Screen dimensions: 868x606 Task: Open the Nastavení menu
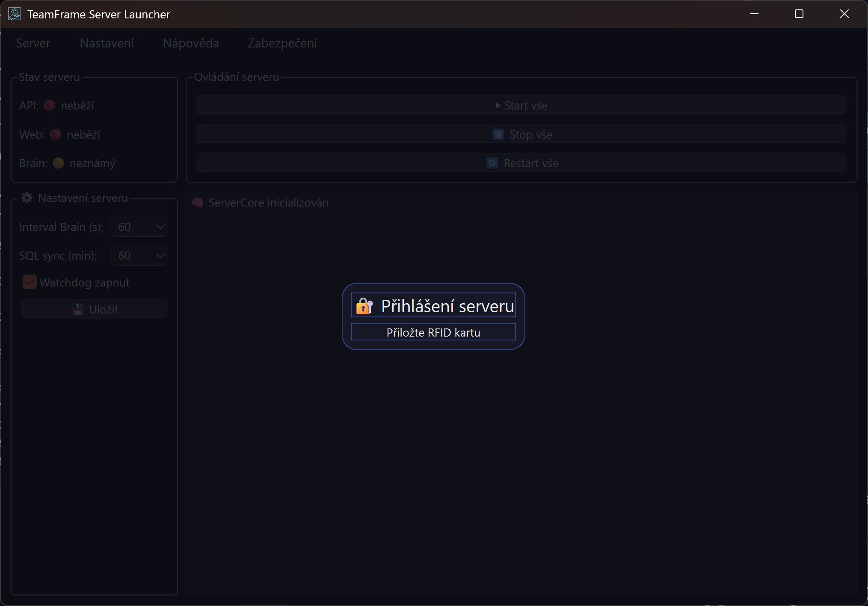point(107,43)
